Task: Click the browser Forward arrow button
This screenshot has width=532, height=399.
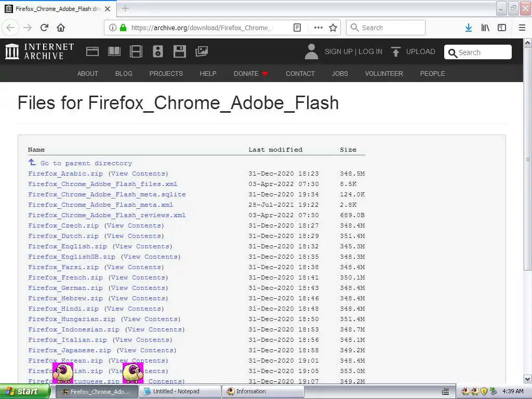Action: pos(28,28)
